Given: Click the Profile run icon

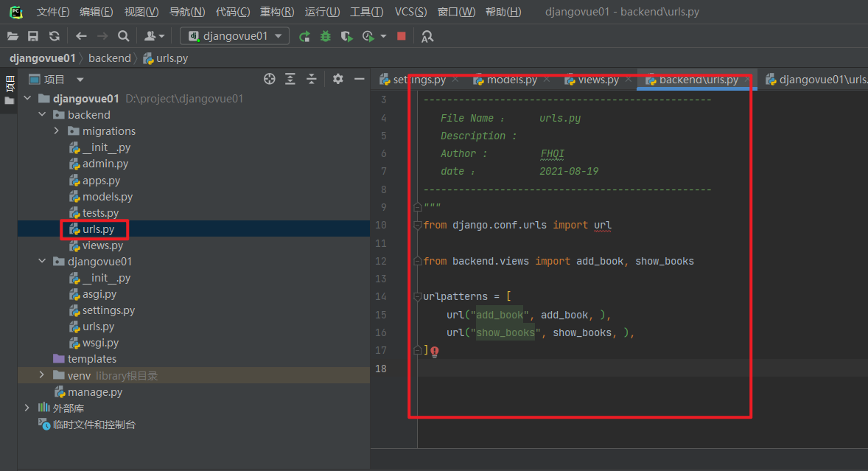Looking at the screenshot, I should click(x=368, y=37).
